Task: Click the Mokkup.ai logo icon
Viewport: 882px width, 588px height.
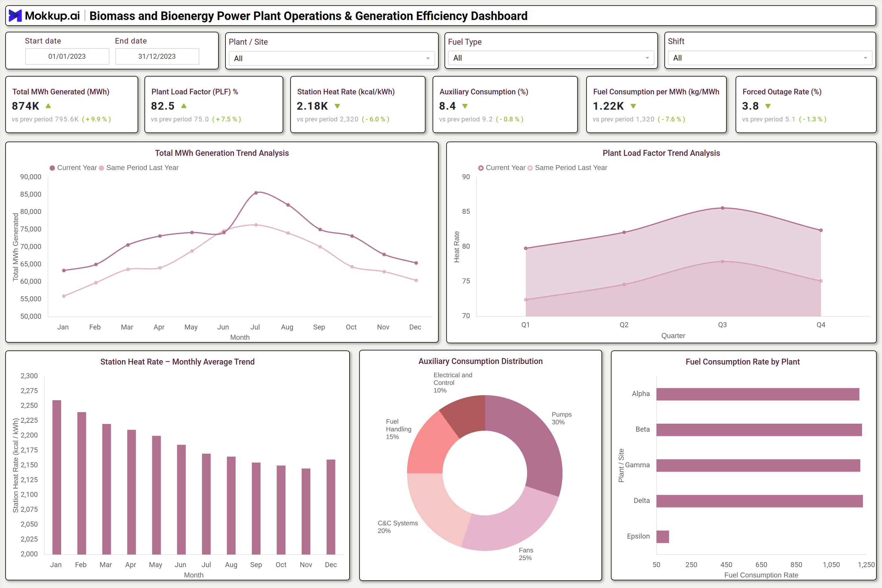Action: 15,16
